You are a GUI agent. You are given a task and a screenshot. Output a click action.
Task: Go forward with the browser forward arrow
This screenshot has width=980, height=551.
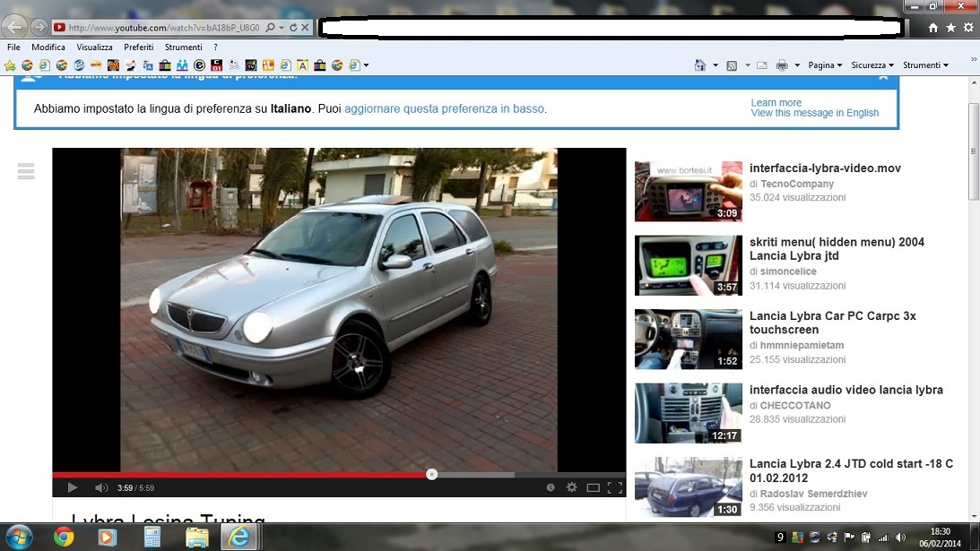pos(39,27)
